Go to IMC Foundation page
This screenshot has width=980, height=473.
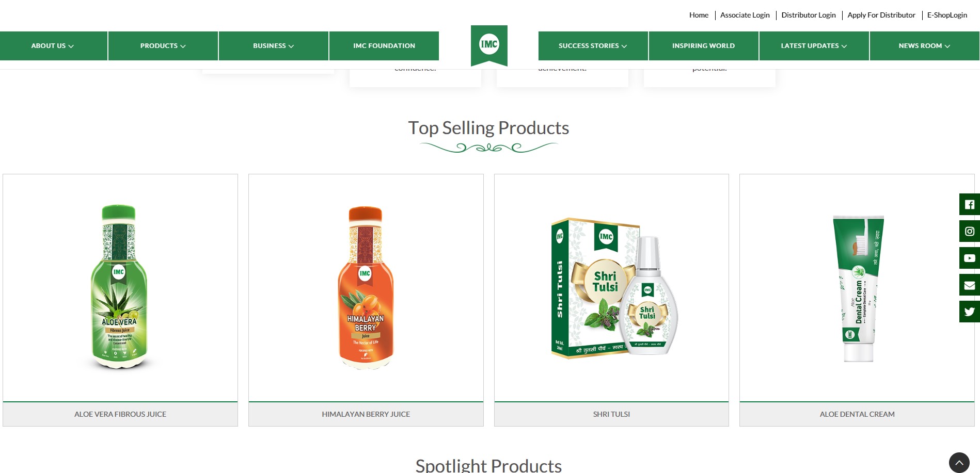[x=384, y=46]
